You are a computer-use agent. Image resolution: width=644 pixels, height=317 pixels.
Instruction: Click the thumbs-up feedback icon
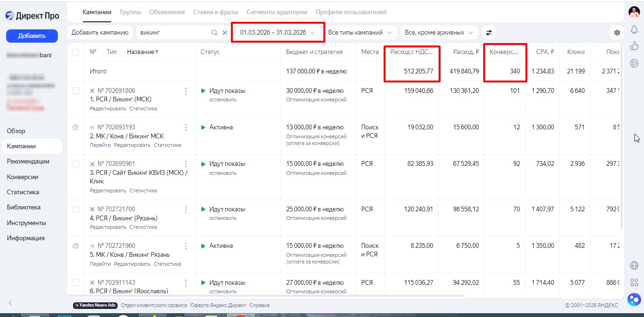[634, 46]
